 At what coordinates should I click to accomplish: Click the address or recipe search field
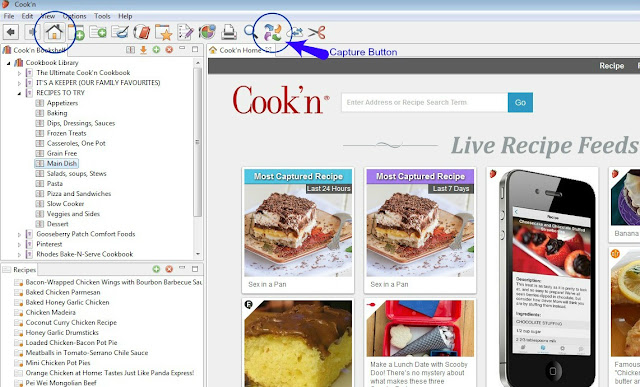[424, 102]
